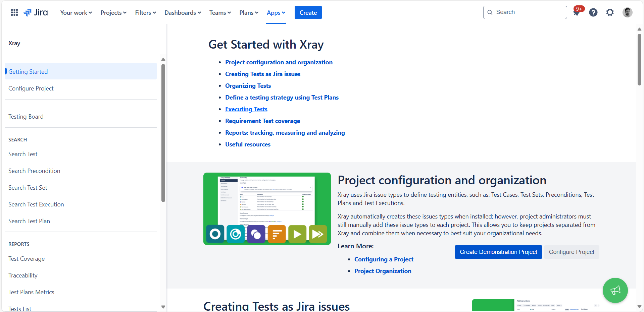
Task: Open Project Organization link
Action: pos(383,271)
